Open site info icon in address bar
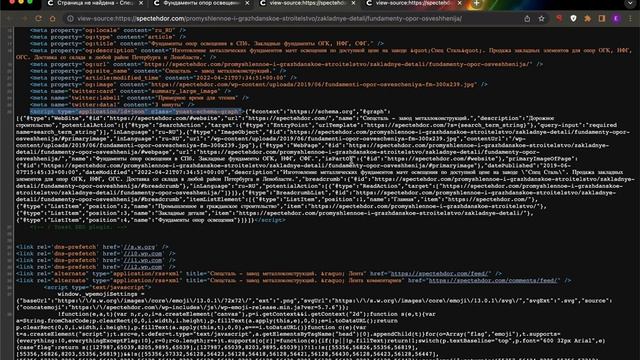The width and height of the screenshot is (640, 360). (70, 18)
